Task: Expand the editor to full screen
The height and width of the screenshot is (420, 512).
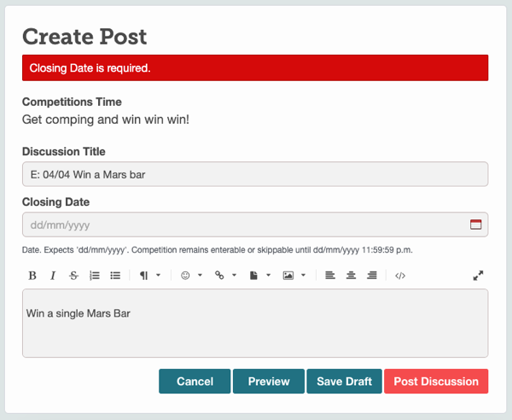Action: [x=478, y=276]
